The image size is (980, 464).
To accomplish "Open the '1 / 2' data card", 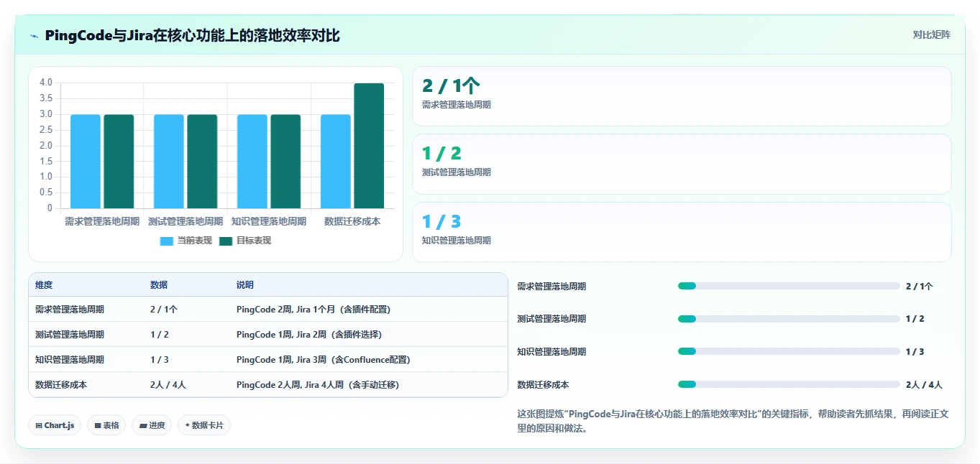I will [682, 164].
